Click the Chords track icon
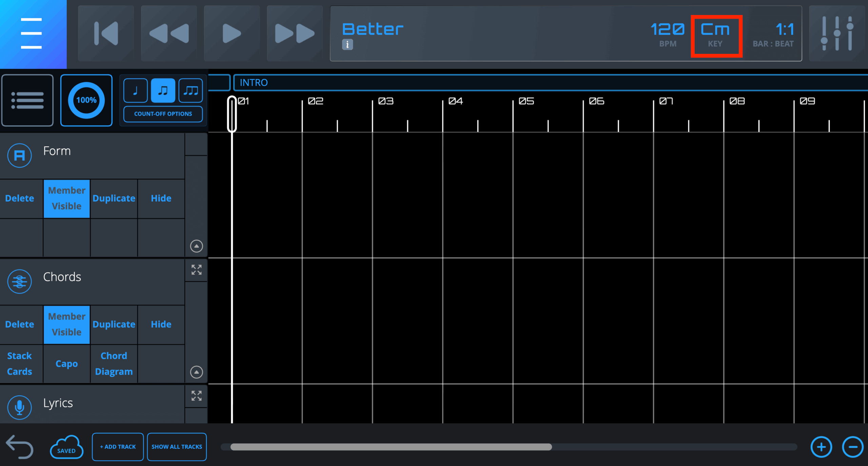Image resolution: width=868 pixels, height=466 pixels. pos(20,281)
